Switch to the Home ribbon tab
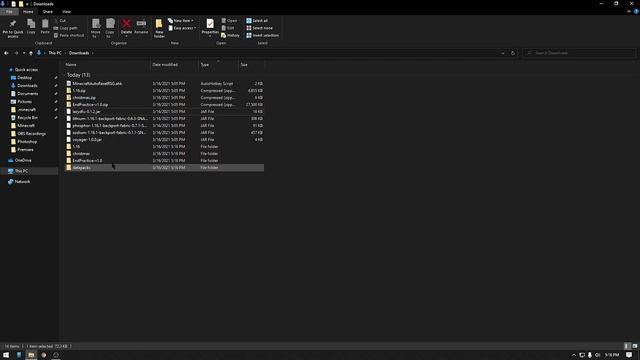The width and height of the screenshot is (640, 360). tap(28, 12)
